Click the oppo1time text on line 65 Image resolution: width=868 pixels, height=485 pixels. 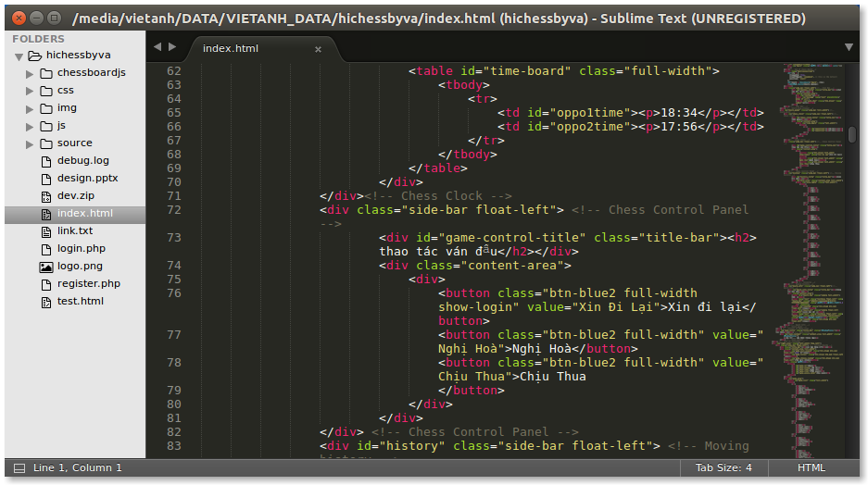[x=590, y=113]
